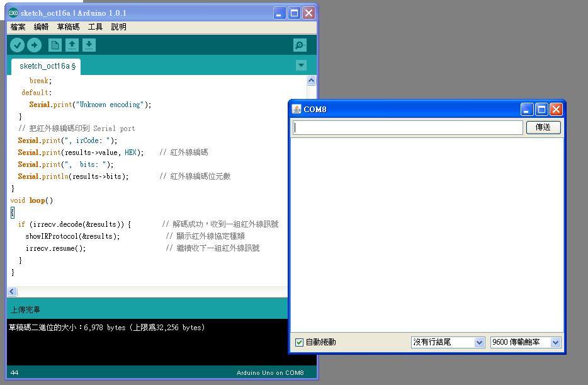Open a sketch with the up-arrow icon
Viewport: 588px width, 385px height.
pos(72,45)
